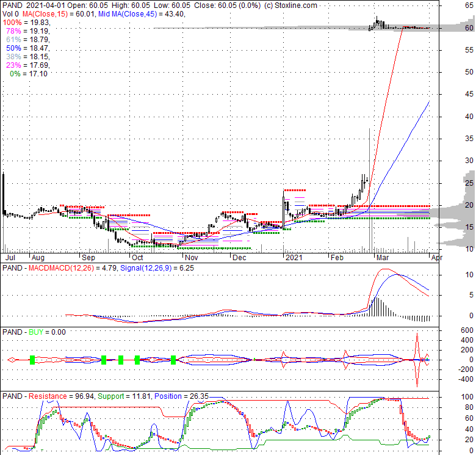Viewport: 476px width, 455px height.
Task: Click the '78%' = 19.19 Fibonacci level
Action: [28, 31]
